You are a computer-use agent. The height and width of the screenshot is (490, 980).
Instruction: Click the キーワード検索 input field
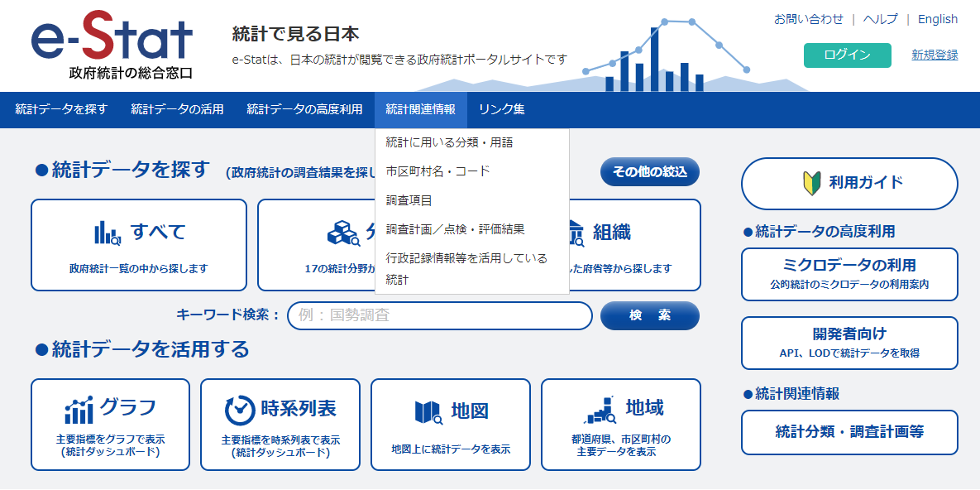[x=439, y=315]
